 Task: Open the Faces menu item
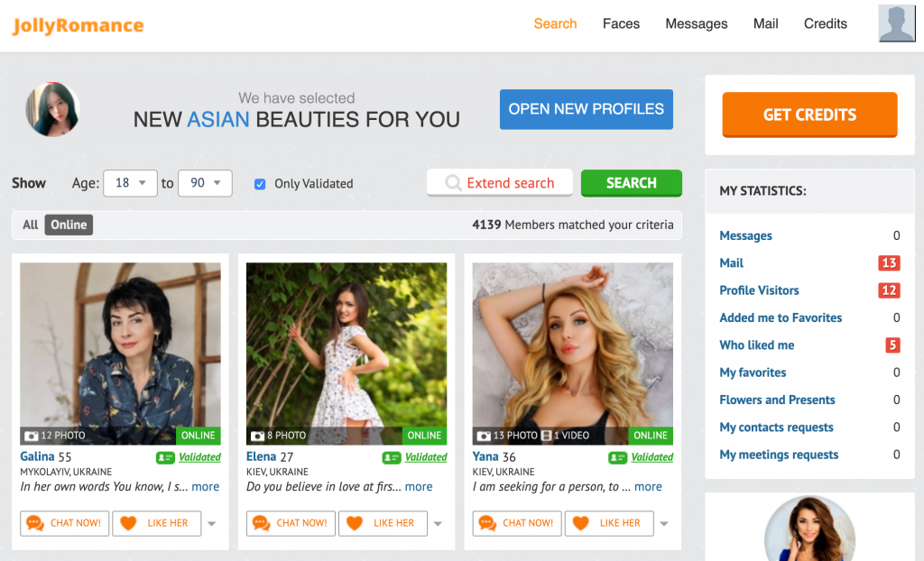621,23
